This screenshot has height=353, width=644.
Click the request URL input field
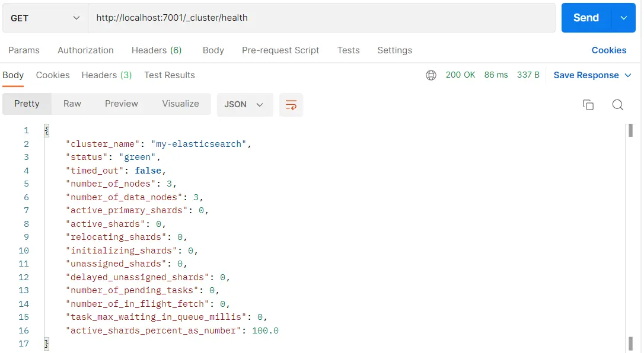click(321, 18)
